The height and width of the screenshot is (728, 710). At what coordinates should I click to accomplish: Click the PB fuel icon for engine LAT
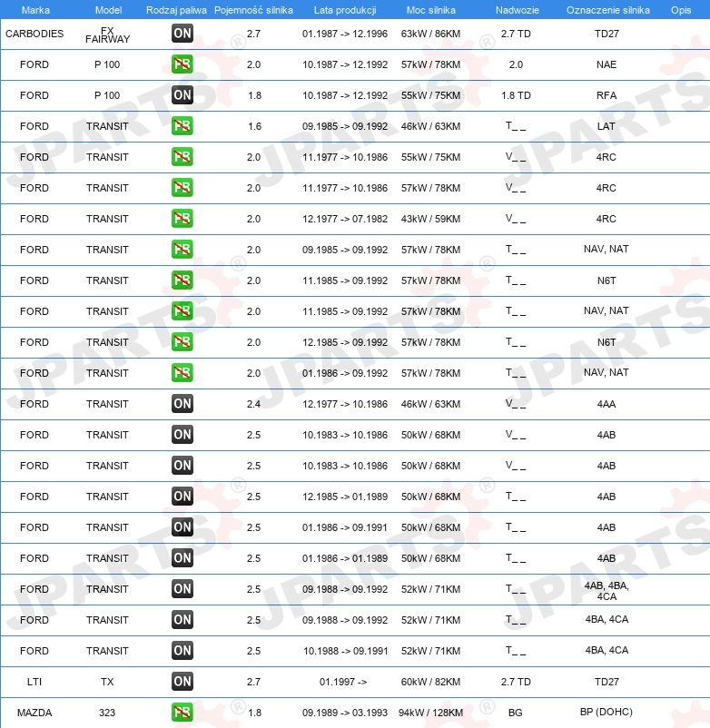pyautogui.click(x=182, y=126)
